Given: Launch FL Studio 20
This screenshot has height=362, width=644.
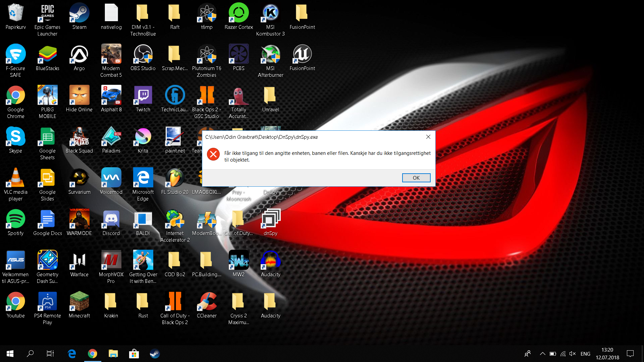Looking at the screenshot, I should click(175, 181).
